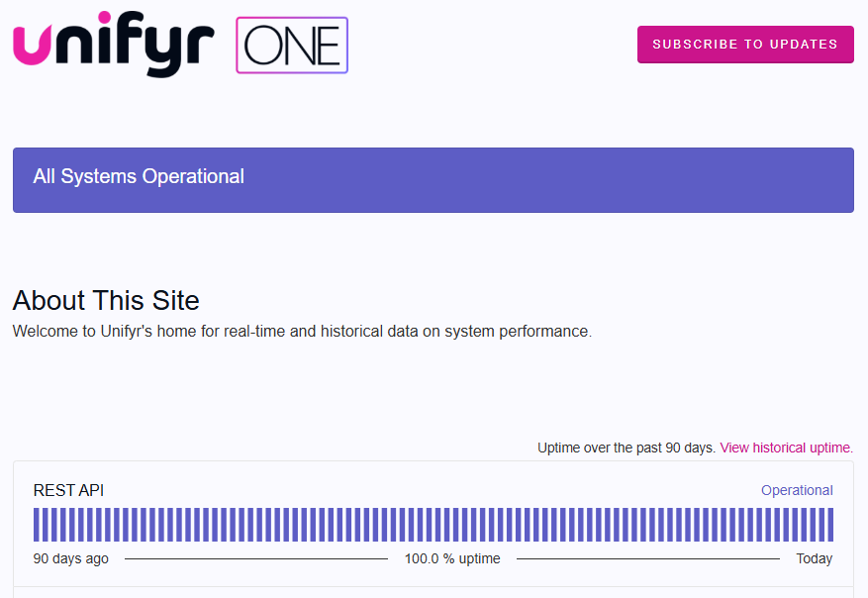Click the REST API component name

[68, 490]
